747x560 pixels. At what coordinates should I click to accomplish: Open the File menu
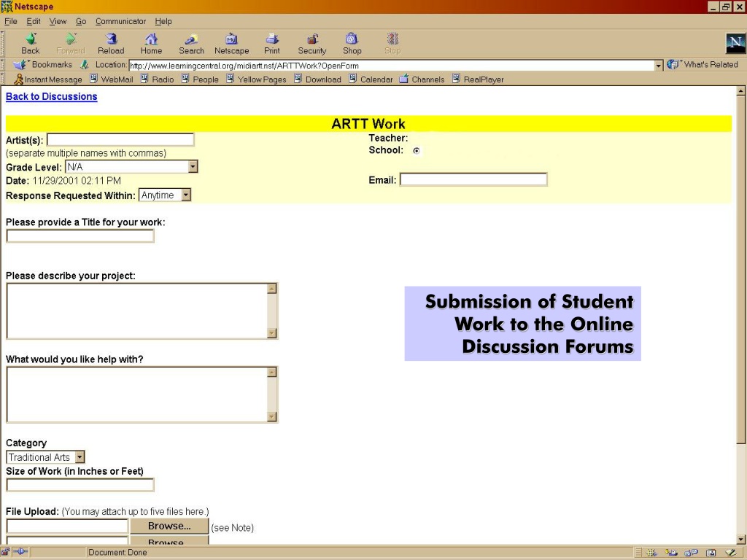tap(10, 21)
